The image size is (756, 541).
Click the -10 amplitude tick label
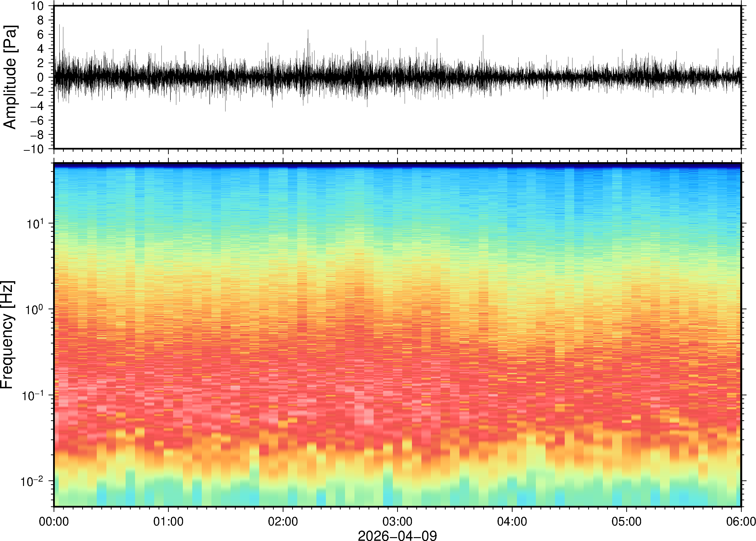[x=33, y=149]
